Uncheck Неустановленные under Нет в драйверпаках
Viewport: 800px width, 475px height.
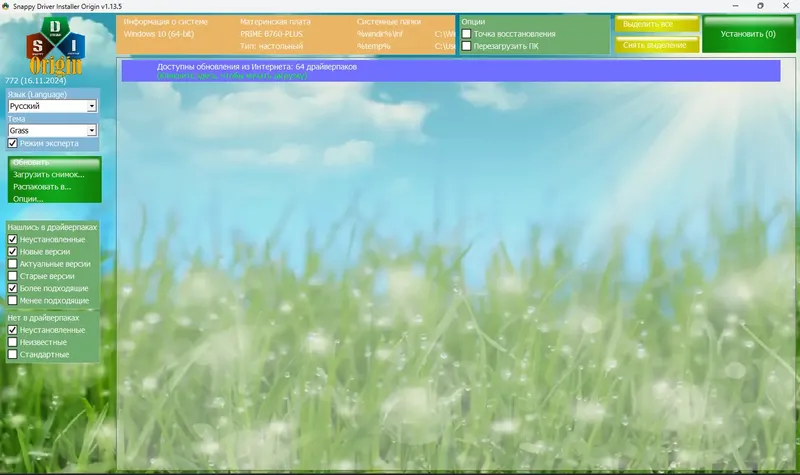coord(13,330)
